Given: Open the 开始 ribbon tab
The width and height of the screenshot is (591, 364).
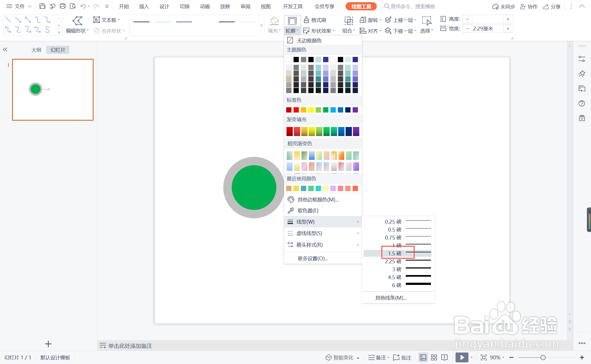Looking at the screenshot, I should tap(124, 6).
